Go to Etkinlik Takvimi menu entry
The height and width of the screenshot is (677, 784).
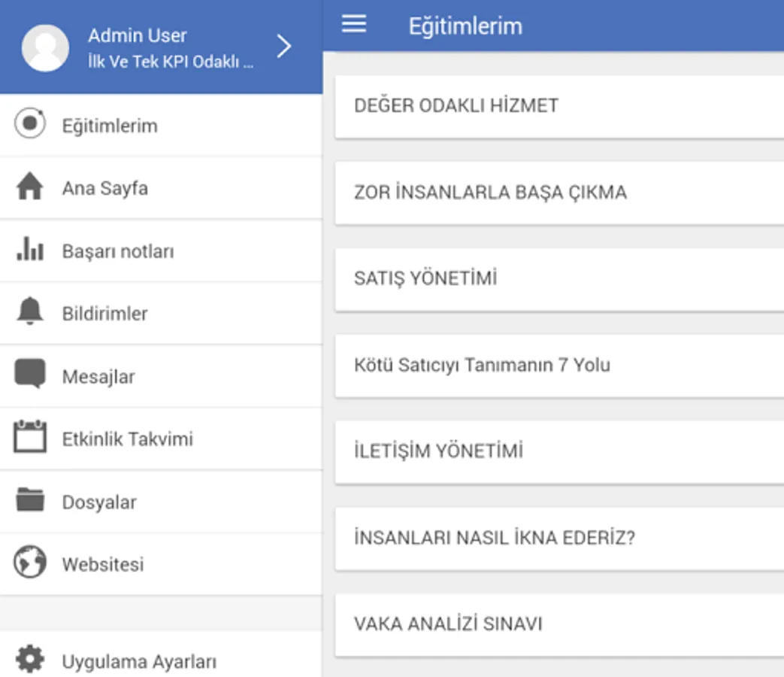tap(127, 439)
